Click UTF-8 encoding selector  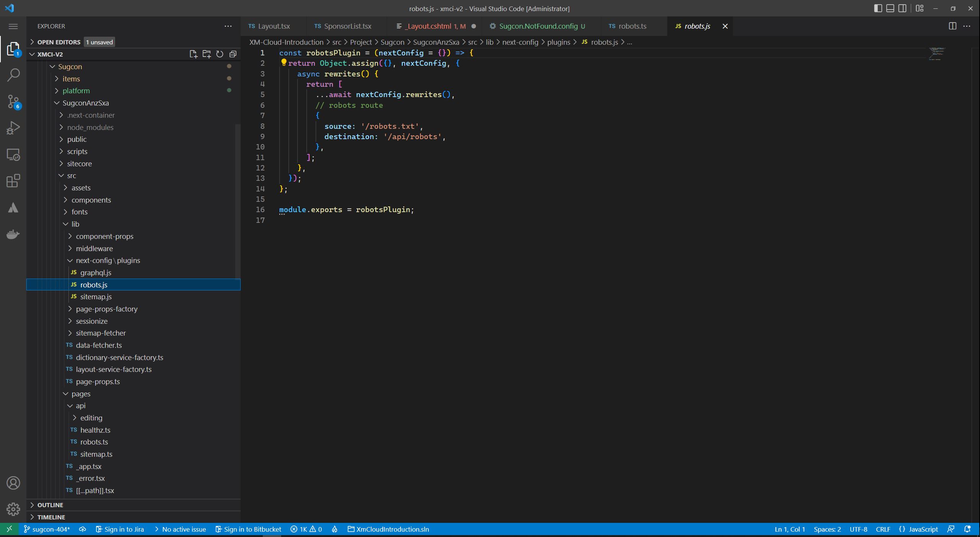click(858, 529)
